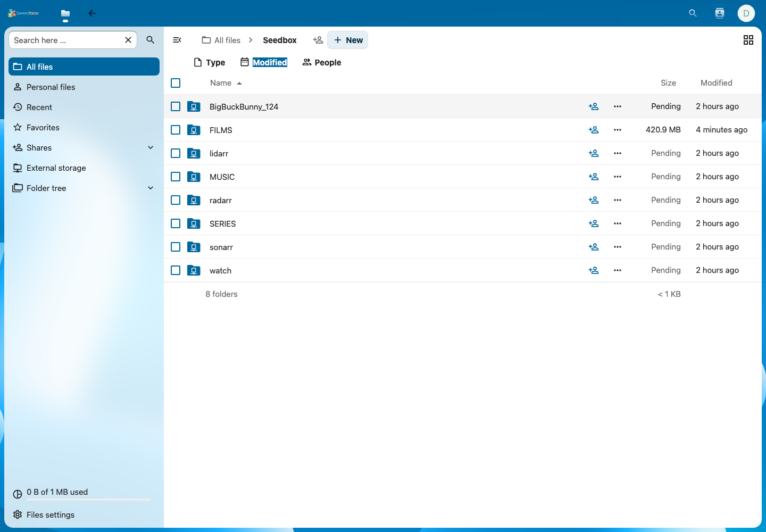Tick the FILMS row checkbox
Viewport: 766px width, 532px height.
pyautogui.click(x=176, y=130)
